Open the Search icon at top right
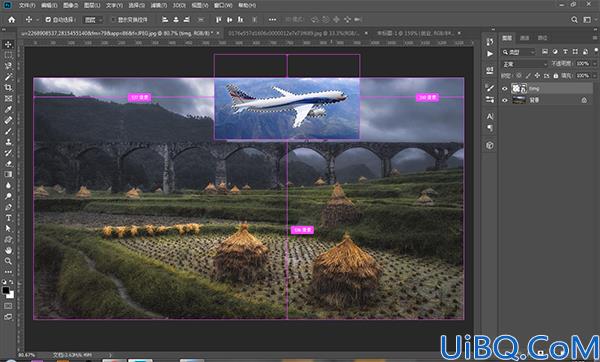 (574, 20)
